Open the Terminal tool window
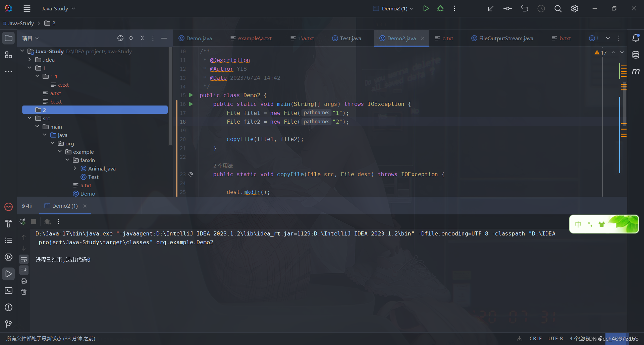The width and height of the screenshot is (644, 345). tap(9, 290)
